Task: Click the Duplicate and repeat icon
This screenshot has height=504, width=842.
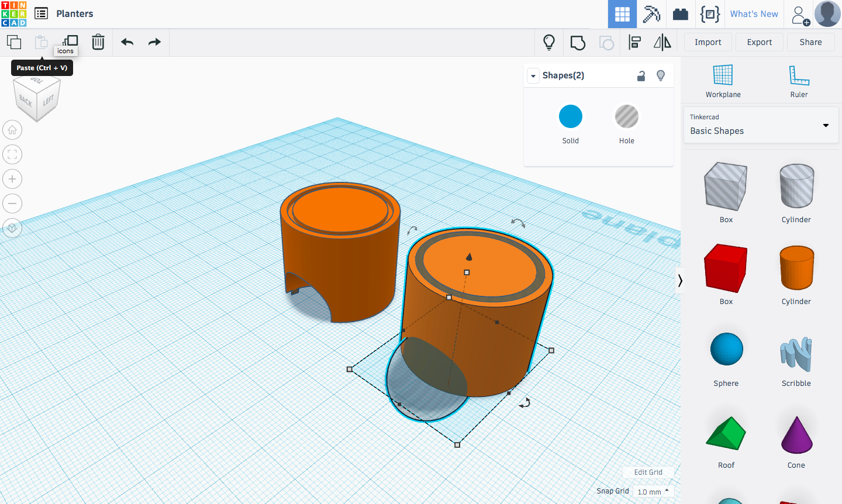Action: click(70, 41)
